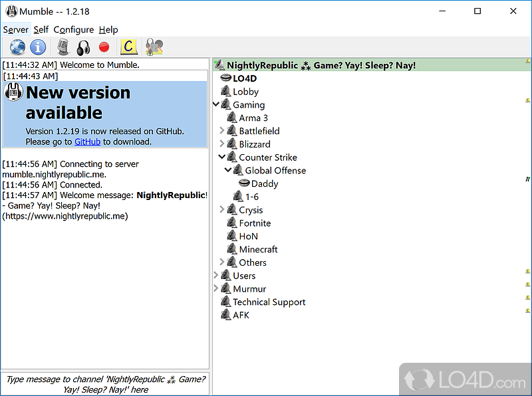Select user LO4D in the channel tree
This screenshot has height=396, width=532.
(245, 78)
